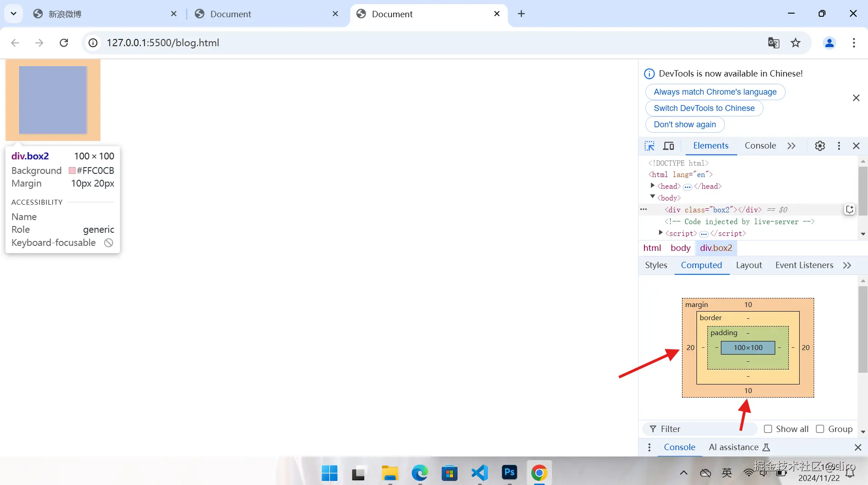Click Switch DevTools to Chinese
The image size is (868, 485).
(704, 108)
